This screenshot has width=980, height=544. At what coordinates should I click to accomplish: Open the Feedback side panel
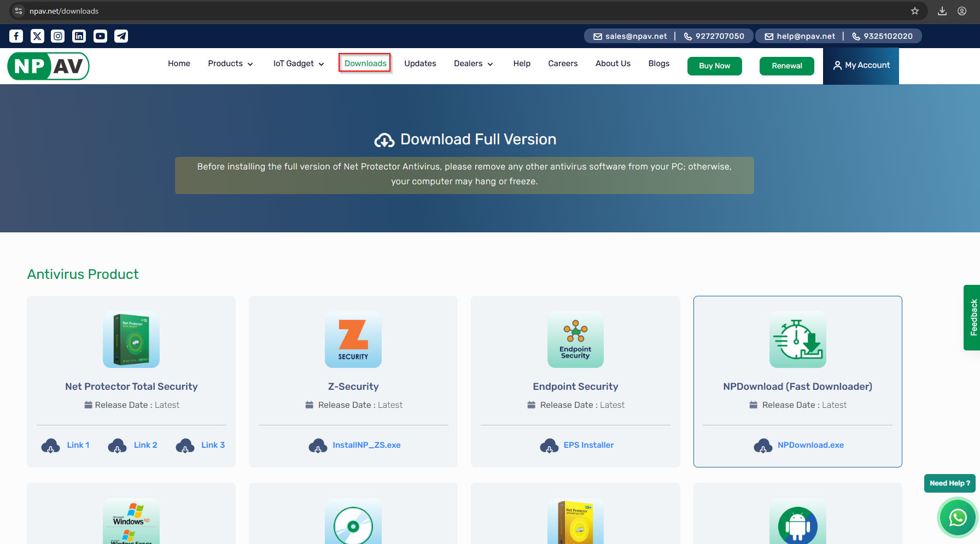[973, 318]
